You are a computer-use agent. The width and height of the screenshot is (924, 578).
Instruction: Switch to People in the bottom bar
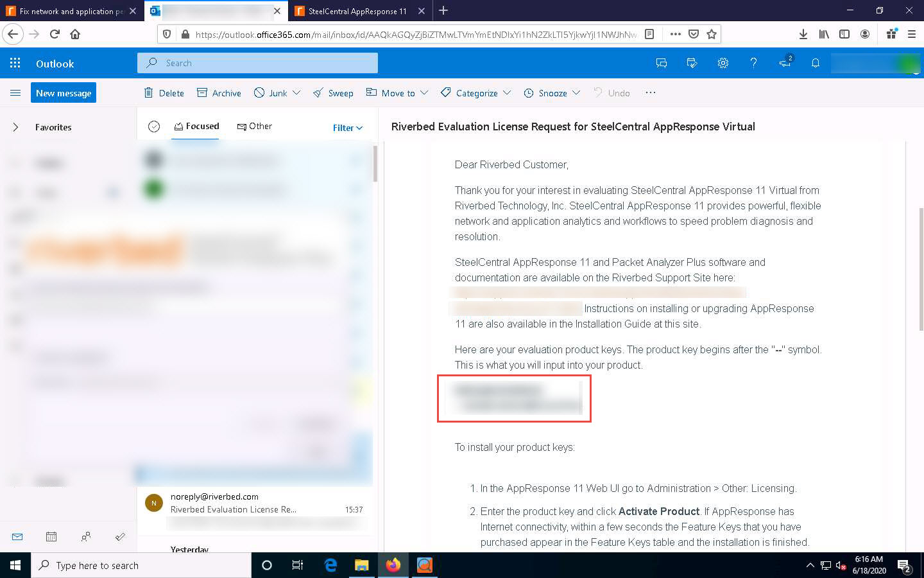(86, 536)
